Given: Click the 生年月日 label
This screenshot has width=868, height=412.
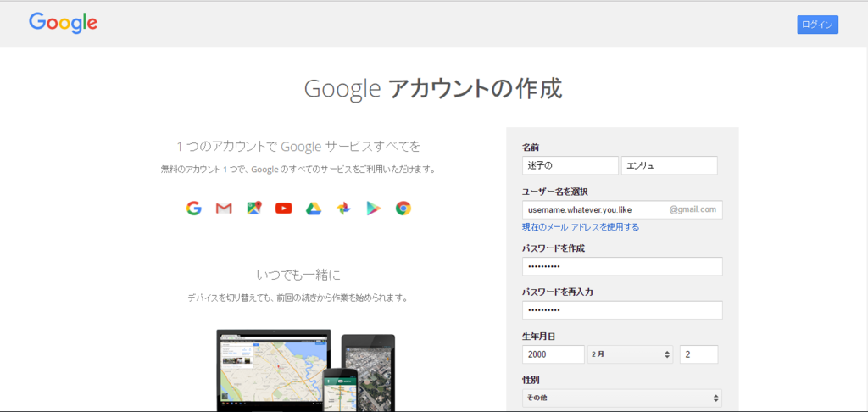Looking at the screenshot, I should pos(540,337).
